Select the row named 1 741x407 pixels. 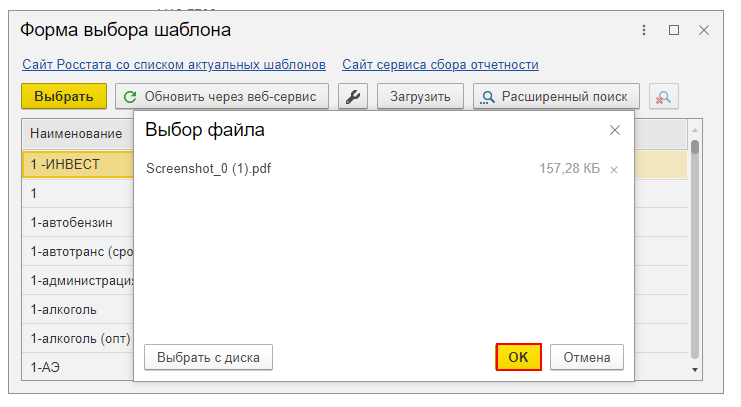click(78, 193)
